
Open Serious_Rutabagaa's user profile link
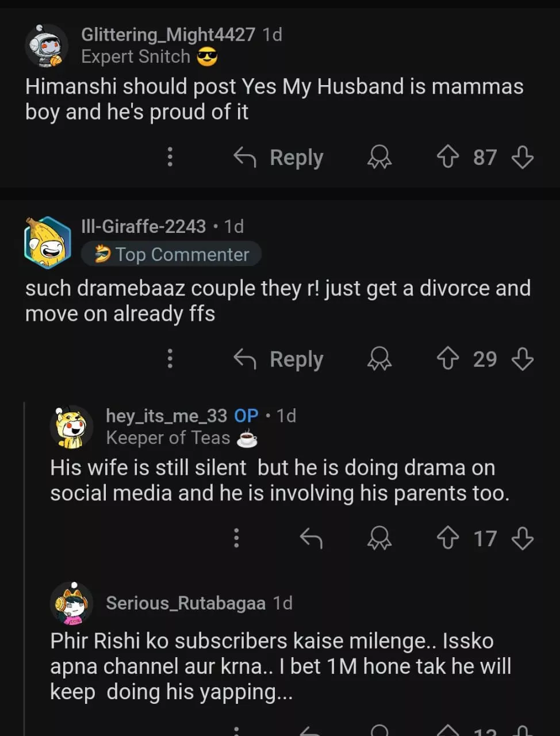pyautogui.click(x=185, y=603)
